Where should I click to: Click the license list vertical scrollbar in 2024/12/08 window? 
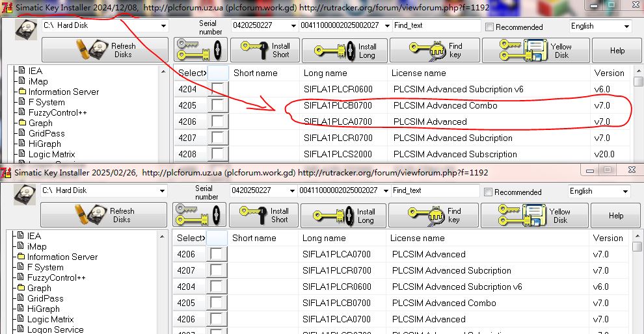638,117
